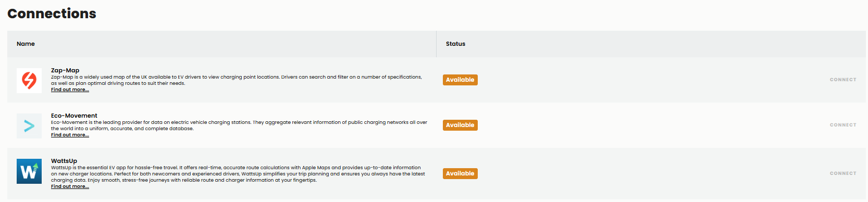868x202 pixels.
Task: Click the Zap-Map lightning bolt logo
Action: (29, 81)
